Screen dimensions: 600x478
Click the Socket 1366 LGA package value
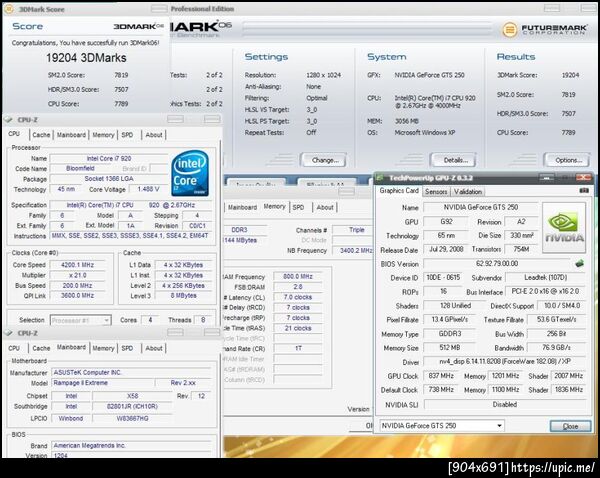[109, 179]
